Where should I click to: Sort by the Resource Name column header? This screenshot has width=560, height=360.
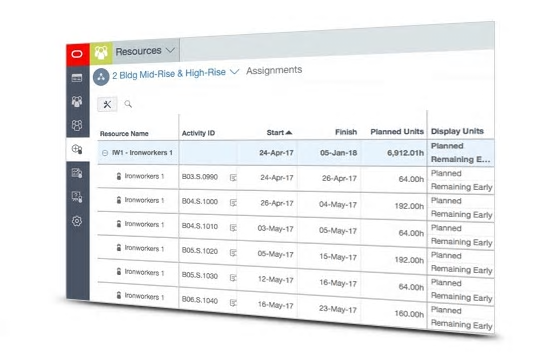[x=124, y=134]
